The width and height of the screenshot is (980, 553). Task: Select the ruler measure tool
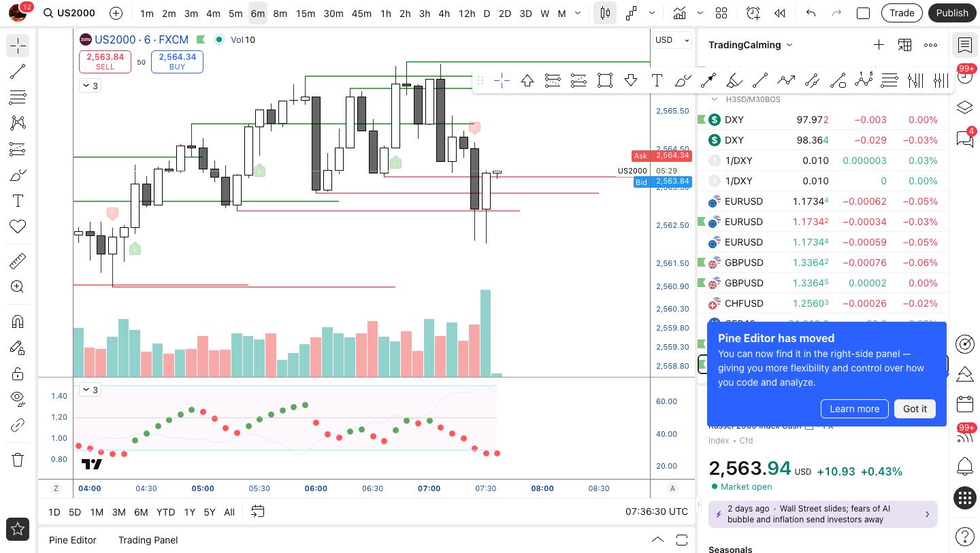[x=18, y=261]
